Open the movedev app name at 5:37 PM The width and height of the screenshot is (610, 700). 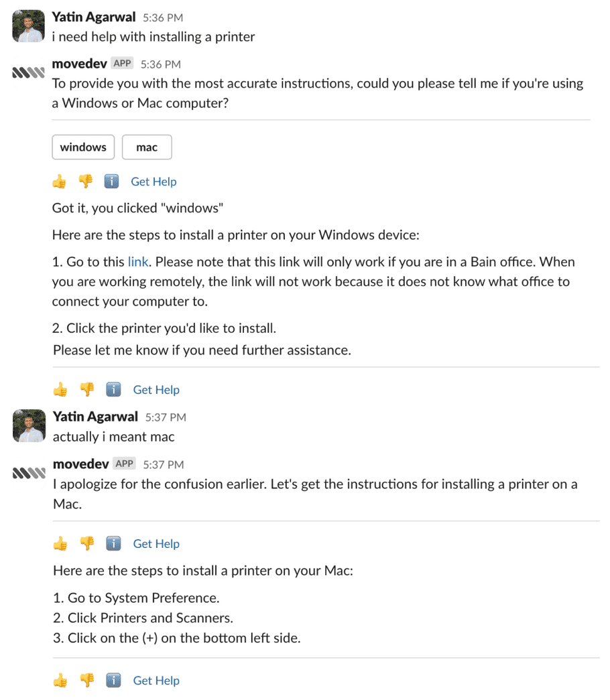click(81, 464)
